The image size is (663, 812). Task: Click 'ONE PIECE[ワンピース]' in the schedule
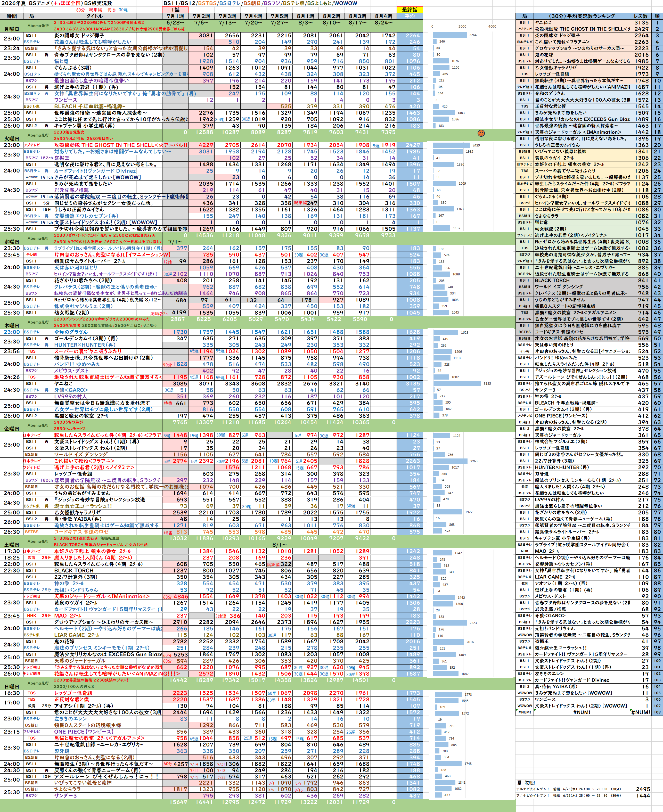coord(84,732)
